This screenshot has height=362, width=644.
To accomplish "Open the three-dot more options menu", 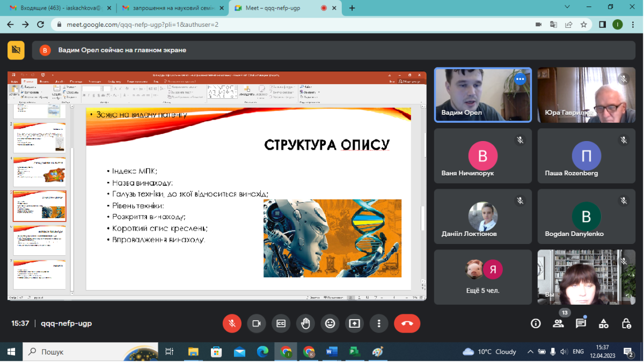I will [379, 323].
